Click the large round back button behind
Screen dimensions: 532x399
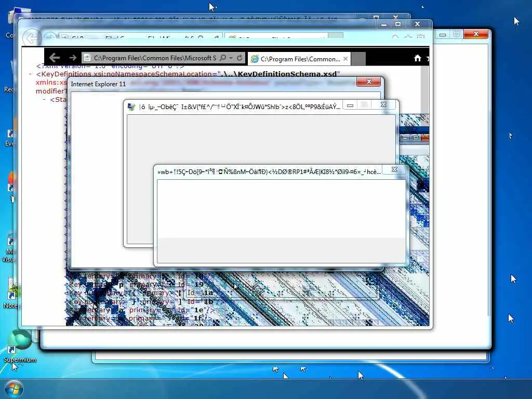[31, 38]
